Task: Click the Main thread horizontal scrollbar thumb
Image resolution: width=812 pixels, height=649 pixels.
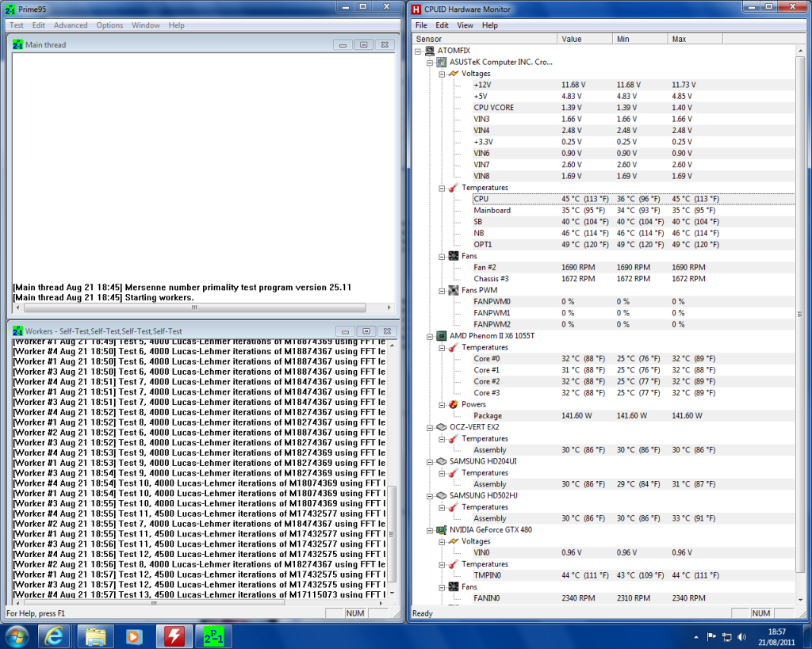Action: point(195,307)
